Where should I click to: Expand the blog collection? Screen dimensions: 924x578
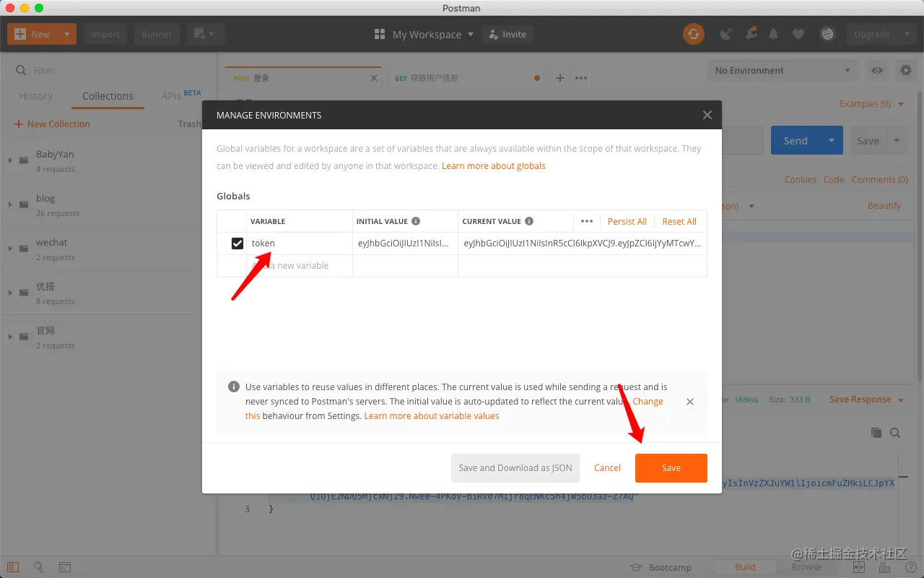coord(10,204)
